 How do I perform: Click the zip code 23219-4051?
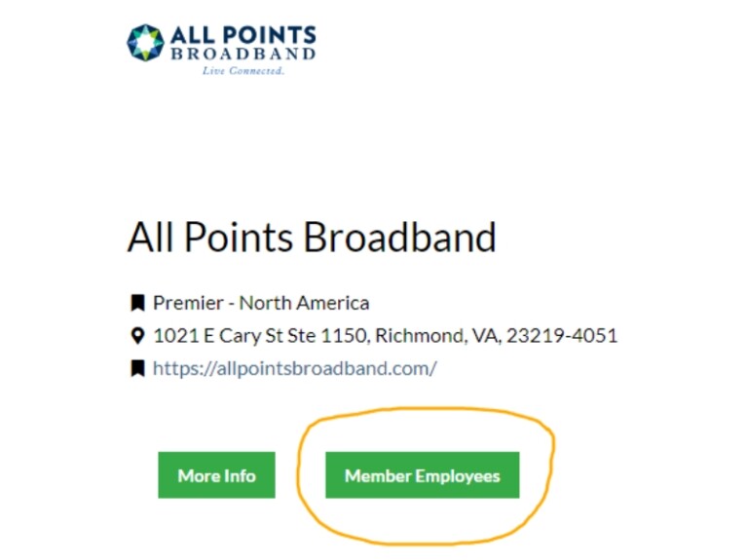562,336
